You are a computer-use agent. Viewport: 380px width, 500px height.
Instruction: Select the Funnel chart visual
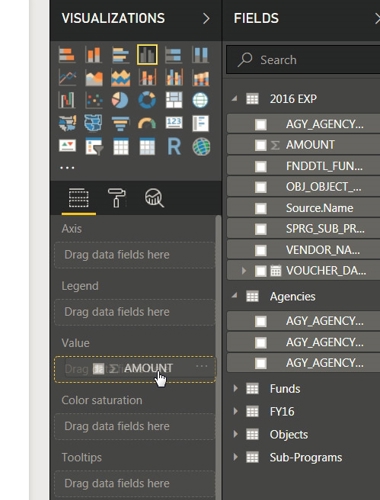(x=120, y=123)
